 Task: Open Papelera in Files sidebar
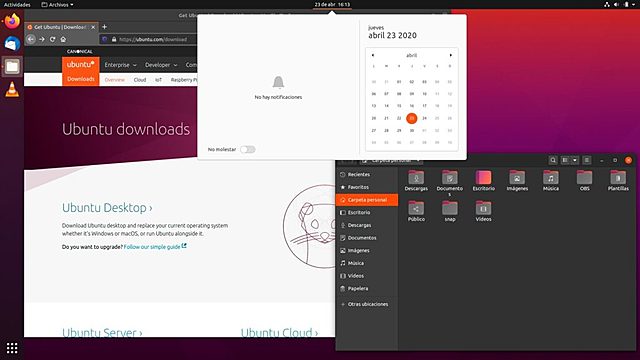pyautogui.click(x=367, y=288)
